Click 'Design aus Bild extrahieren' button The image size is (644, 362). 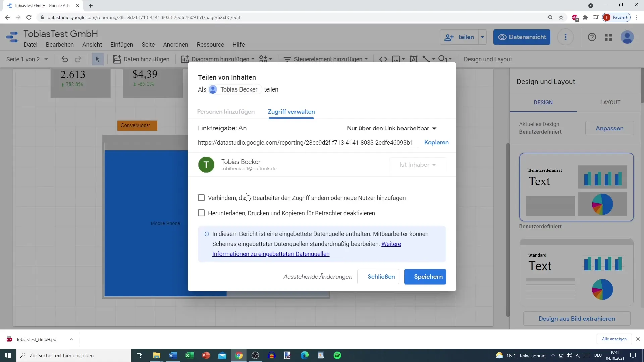577,319
